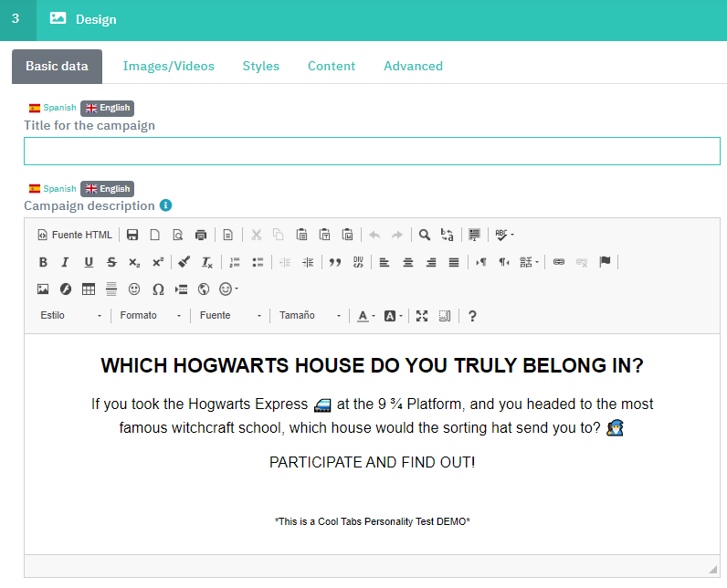Viewport: 727px width, 588px height.
Task: Click the Increase indent icon
Action: pyautogui.click(x=308, y=262)
